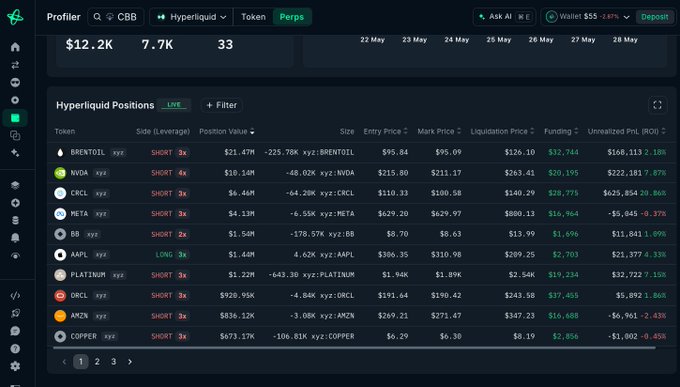This screenshot has height=387, width=680.
Task: Click the LONG 3x side label
Action: tap(172, 255)
